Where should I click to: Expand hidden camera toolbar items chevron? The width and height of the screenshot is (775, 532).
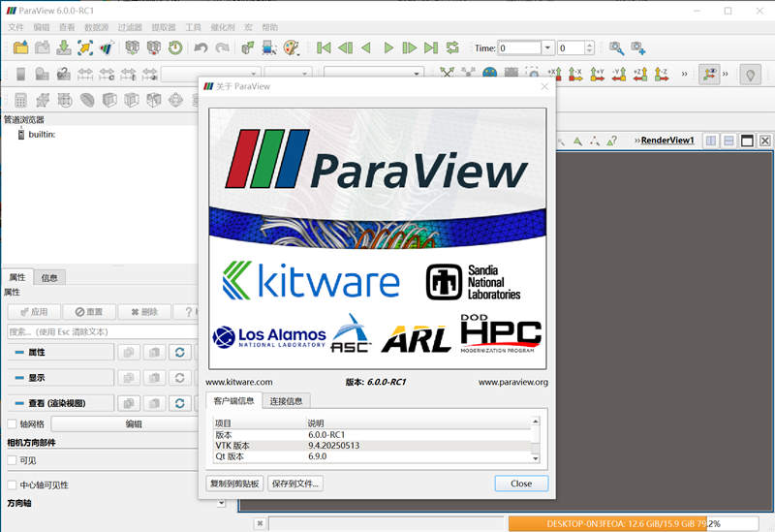(x=684, y=75)
